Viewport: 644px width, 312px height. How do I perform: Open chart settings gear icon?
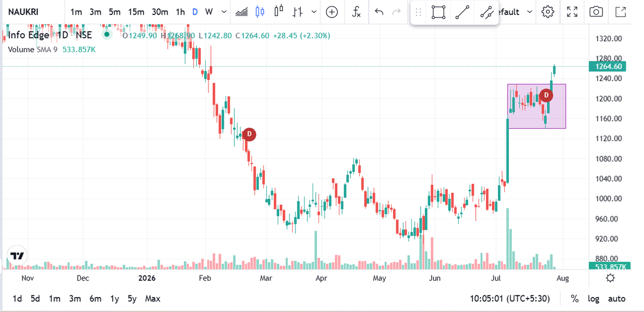coord(548,12)
